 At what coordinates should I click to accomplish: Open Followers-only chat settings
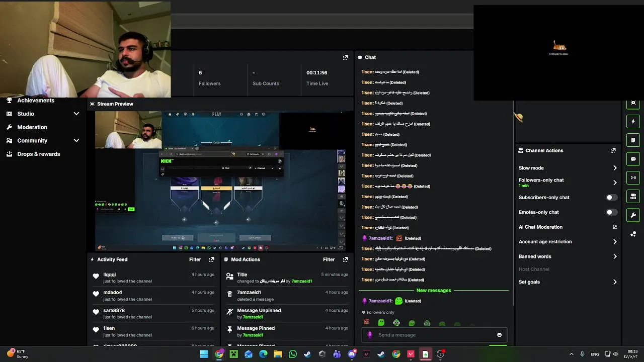(568, 183)
